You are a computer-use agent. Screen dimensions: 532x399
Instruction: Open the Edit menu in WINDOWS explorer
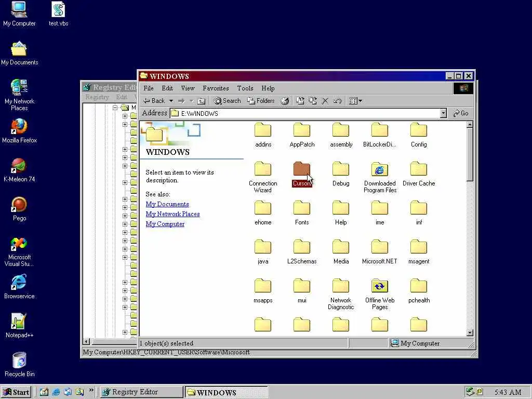167,88
